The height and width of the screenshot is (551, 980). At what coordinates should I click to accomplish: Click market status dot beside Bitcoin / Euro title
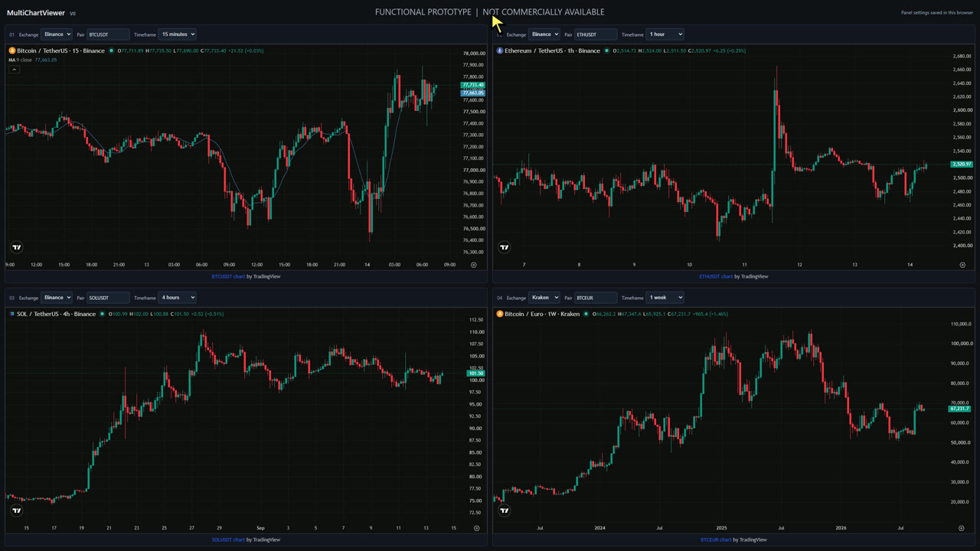pyautogui.click(x=586, y=314)
